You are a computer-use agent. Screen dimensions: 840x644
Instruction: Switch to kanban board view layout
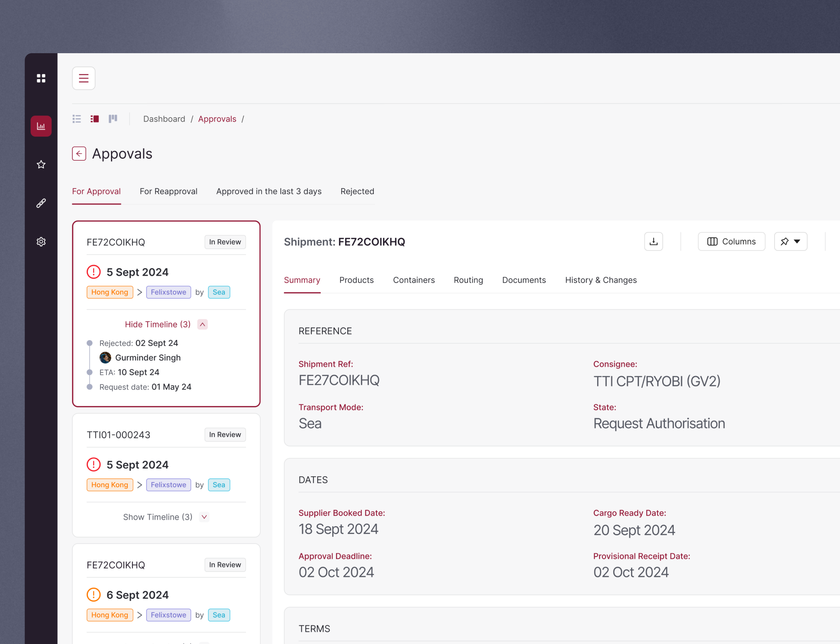tap(113, 119)
